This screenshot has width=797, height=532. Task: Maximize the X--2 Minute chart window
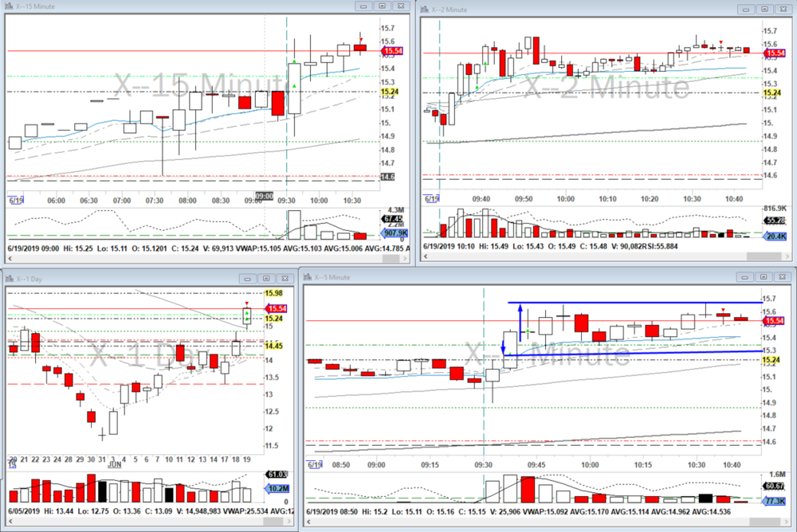tap(764, 9)
